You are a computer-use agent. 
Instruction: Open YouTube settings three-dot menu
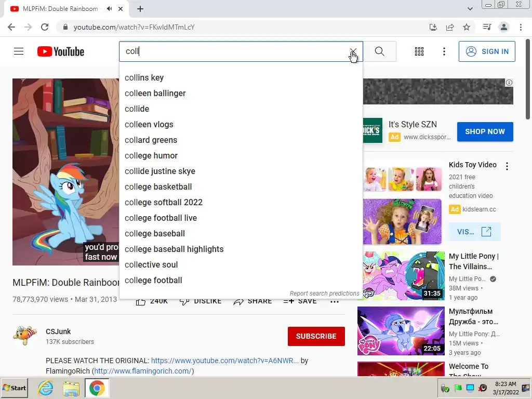(x=444, y=51)
